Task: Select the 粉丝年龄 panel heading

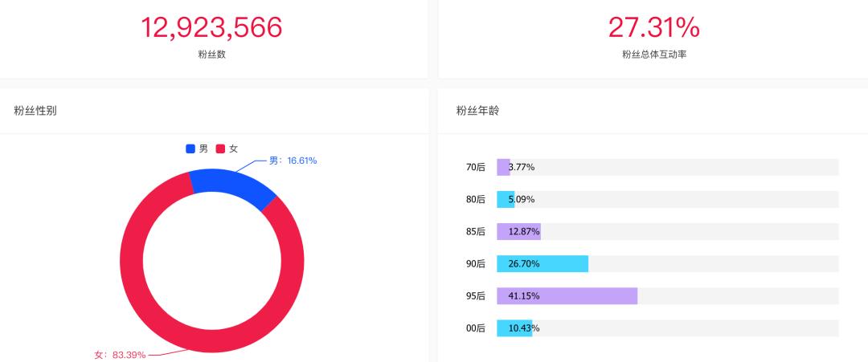Action: coord(477,111)
